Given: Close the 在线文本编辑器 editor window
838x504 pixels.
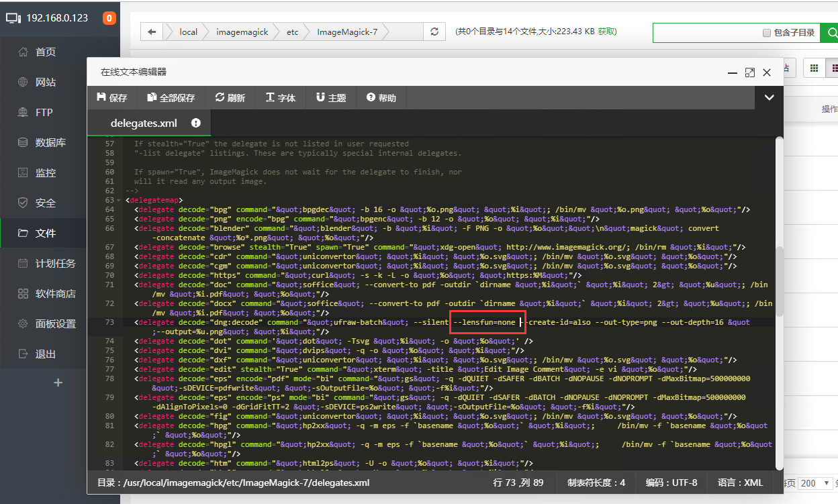Looking at the screenshot, I should 767,72.
